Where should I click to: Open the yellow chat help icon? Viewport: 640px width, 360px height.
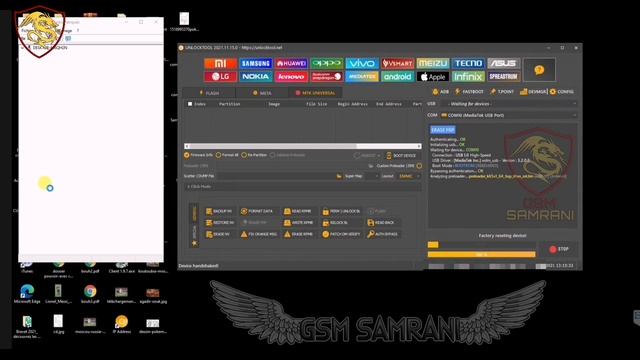[x=539, y=70]
